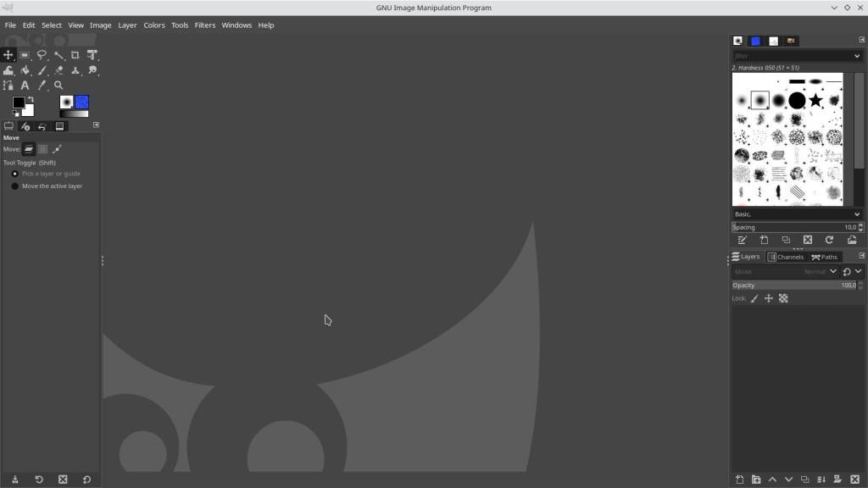Click the active blue pattern preview

pos(82,102)
